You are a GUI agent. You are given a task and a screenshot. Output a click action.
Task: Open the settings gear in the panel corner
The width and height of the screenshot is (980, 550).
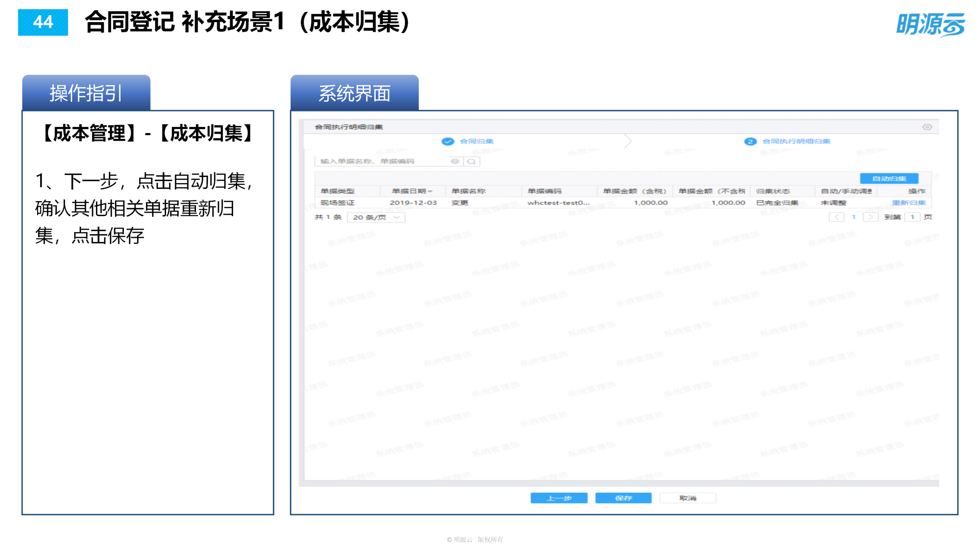(x=927, y=127)
